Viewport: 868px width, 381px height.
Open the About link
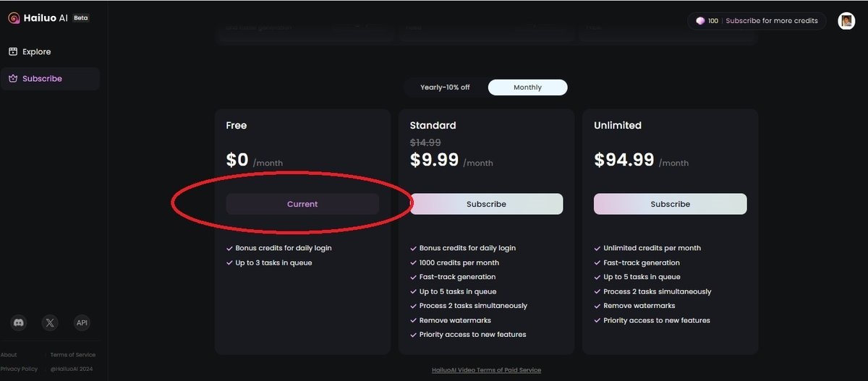coord(9,355)
